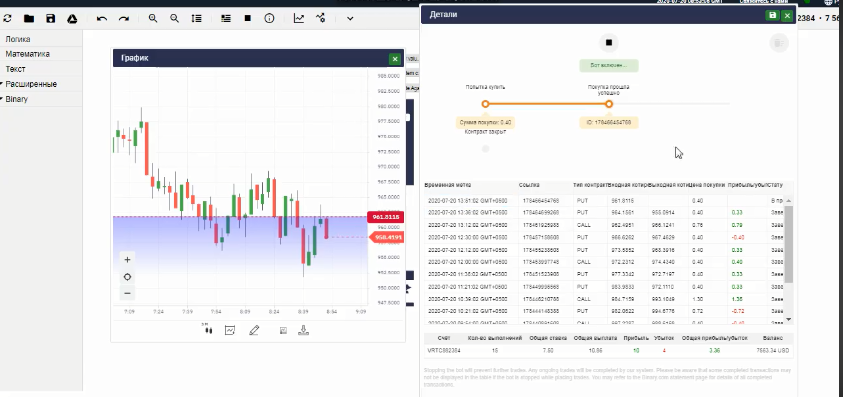Expand the Расширенные category
Image resolution: width=843 pixels, height=397 pixels.
(x=31, y=84)
